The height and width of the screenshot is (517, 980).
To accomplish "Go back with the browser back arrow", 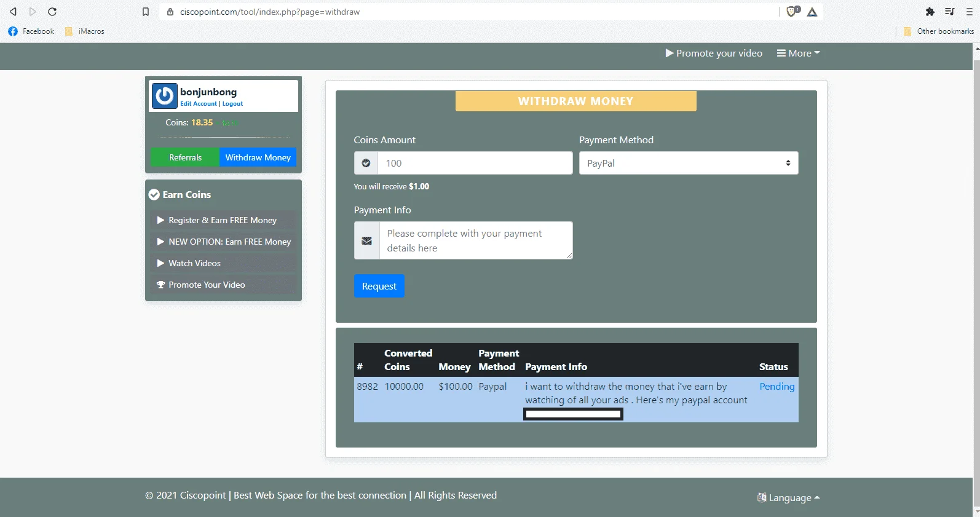I will pos(13,12).
